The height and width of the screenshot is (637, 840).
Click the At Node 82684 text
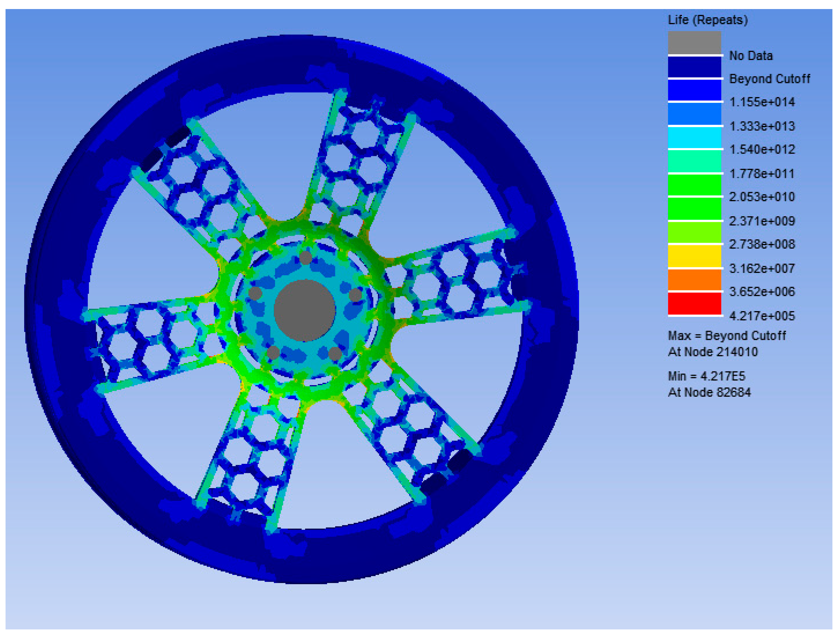coord(709,392)
